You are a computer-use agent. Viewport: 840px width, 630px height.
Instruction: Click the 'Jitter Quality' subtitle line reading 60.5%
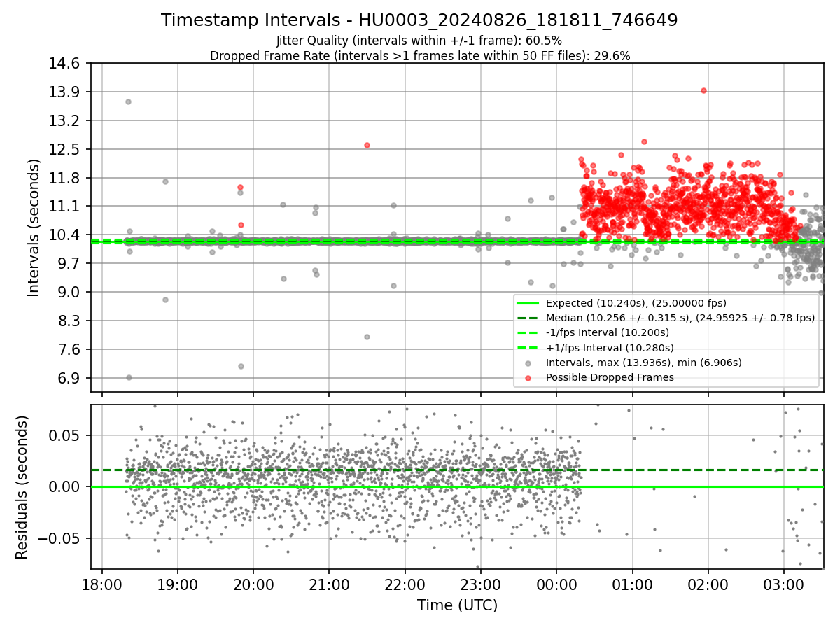pos(419,41)
